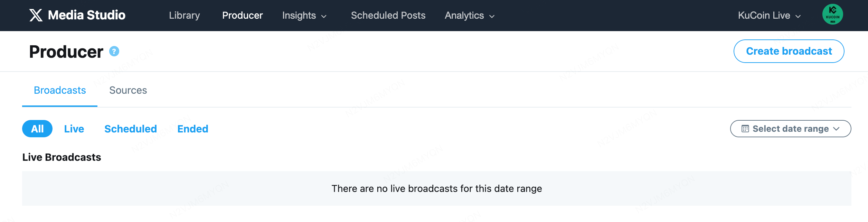
Task: Click the Create broadcast button
Action: click(789, 51)
